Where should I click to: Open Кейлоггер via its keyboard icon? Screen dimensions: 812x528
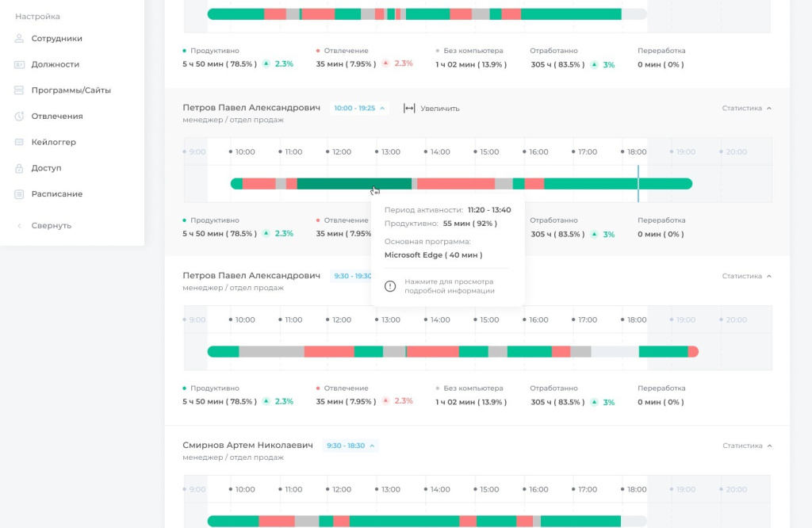coord(19,142)
